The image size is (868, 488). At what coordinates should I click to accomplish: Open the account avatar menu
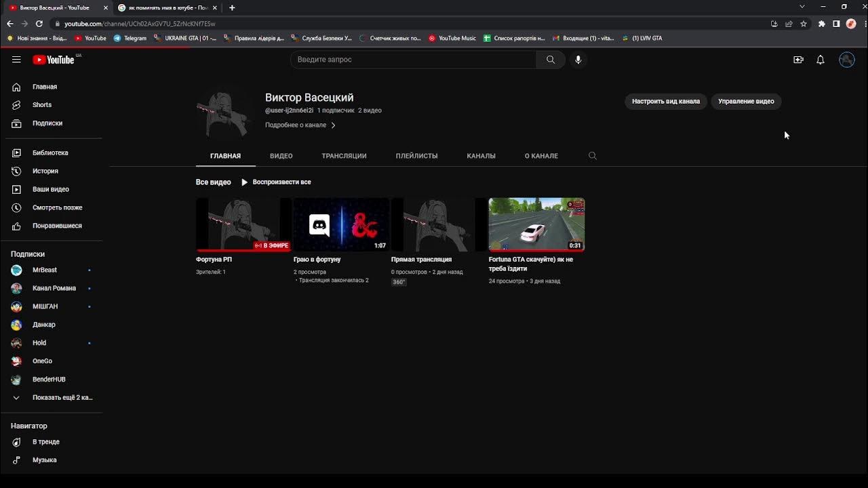[846, 60]
